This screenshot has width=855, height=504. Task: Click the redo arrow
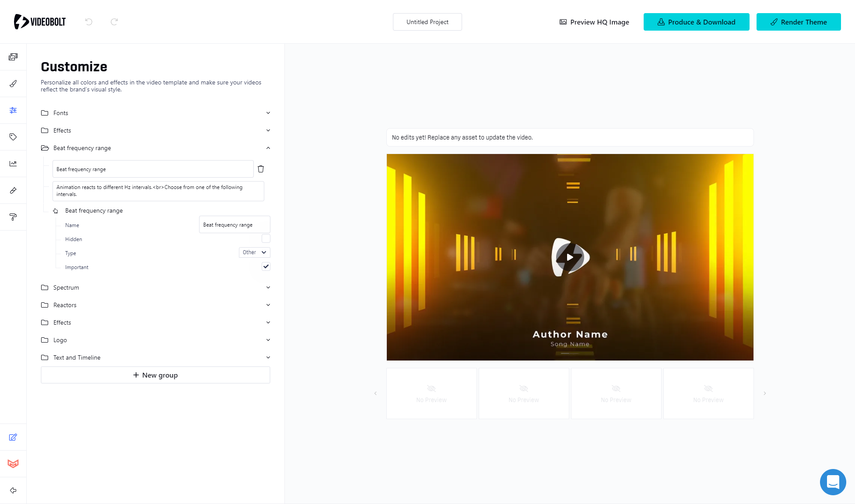114,22
